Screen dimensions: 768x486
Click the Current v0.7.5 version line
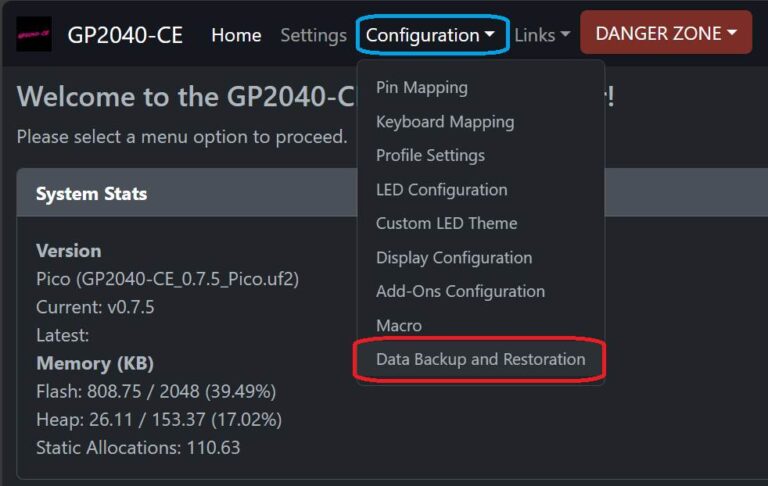(95, 307)
